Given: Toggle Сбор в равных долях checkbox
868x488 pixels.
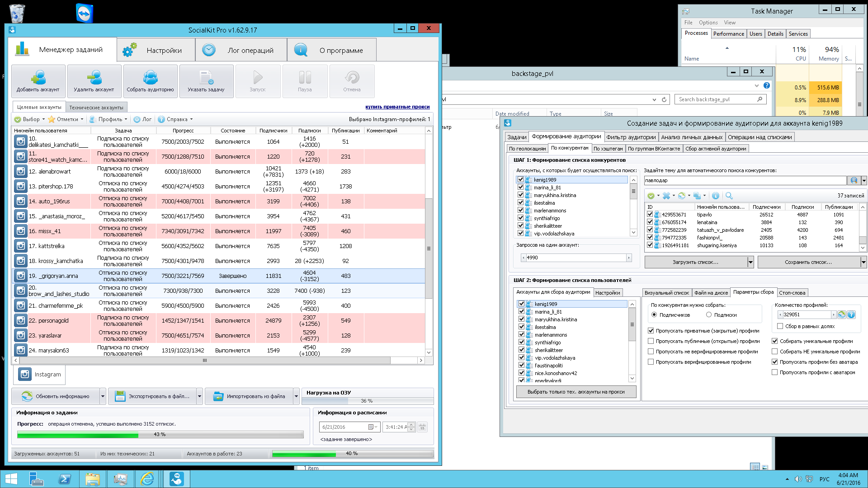Looking at the screenshot, I should (780, 326).
